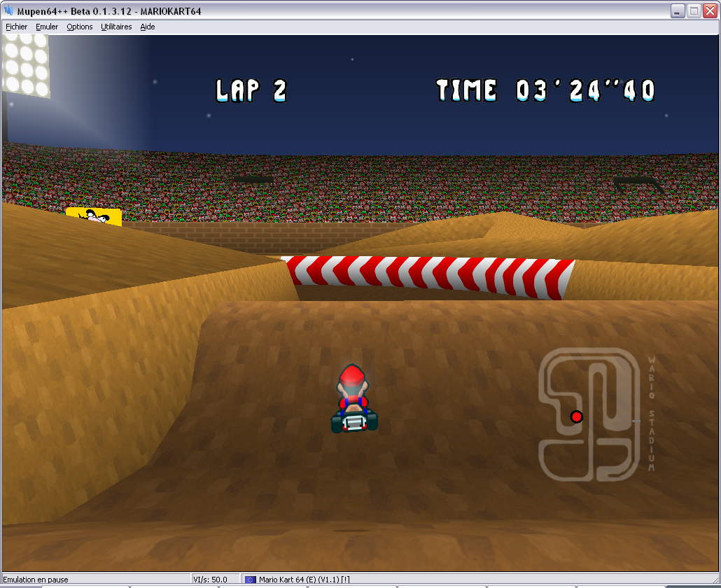Click the yellow Wario billboard sign
Image resolution: width=721 pixels, height=588 pixels.
[94, 216]
